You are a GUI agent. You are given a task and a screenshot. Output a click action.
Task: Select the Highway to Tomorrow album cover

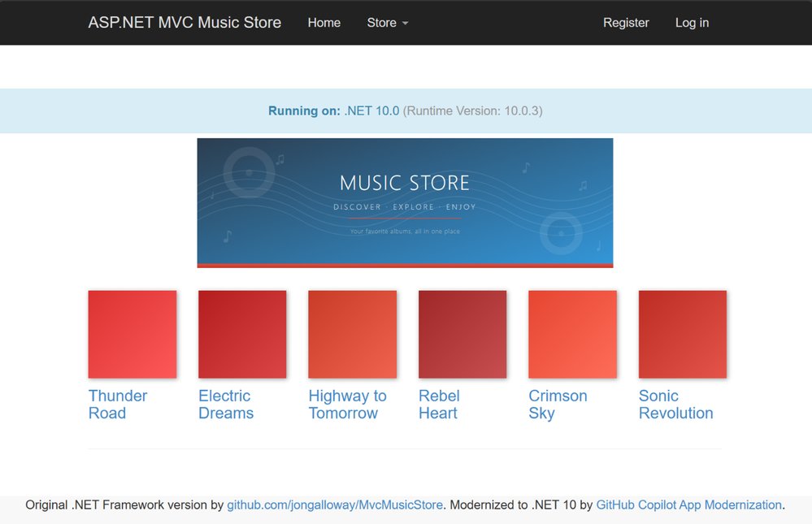pos(353,334)
